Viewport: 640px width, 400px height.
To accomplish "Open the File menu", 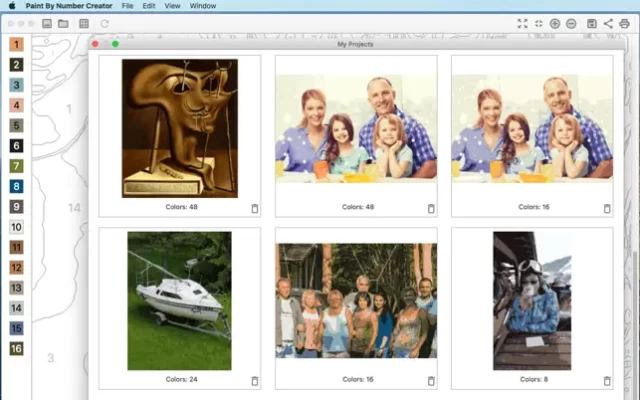I will point(128,6).
